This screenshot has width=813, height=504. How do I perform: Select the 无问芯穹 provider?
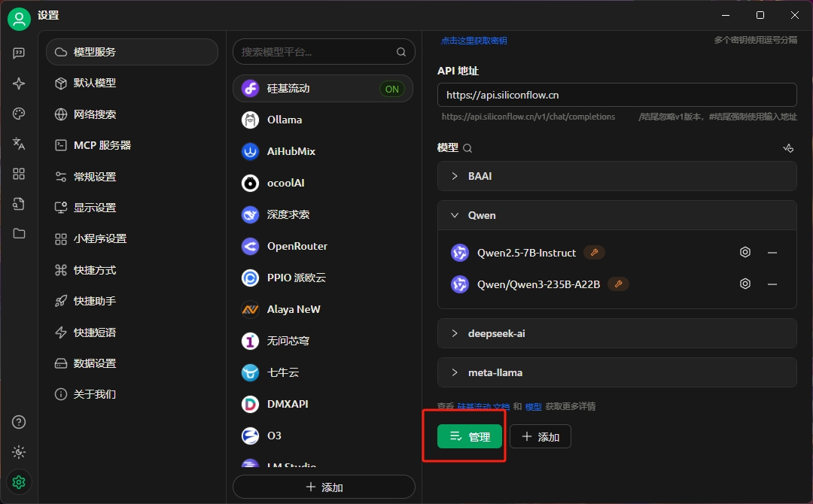[323, 341]
